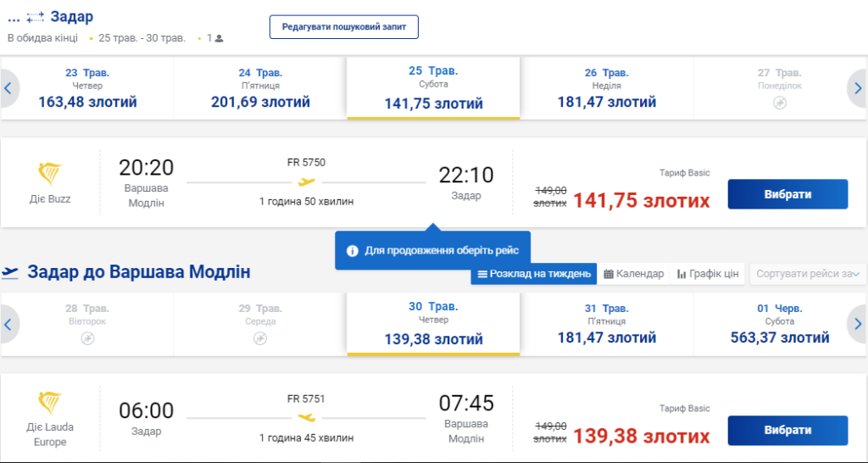Switch to Календар view
Screen dimensions: 868x463
pos(633,274)
